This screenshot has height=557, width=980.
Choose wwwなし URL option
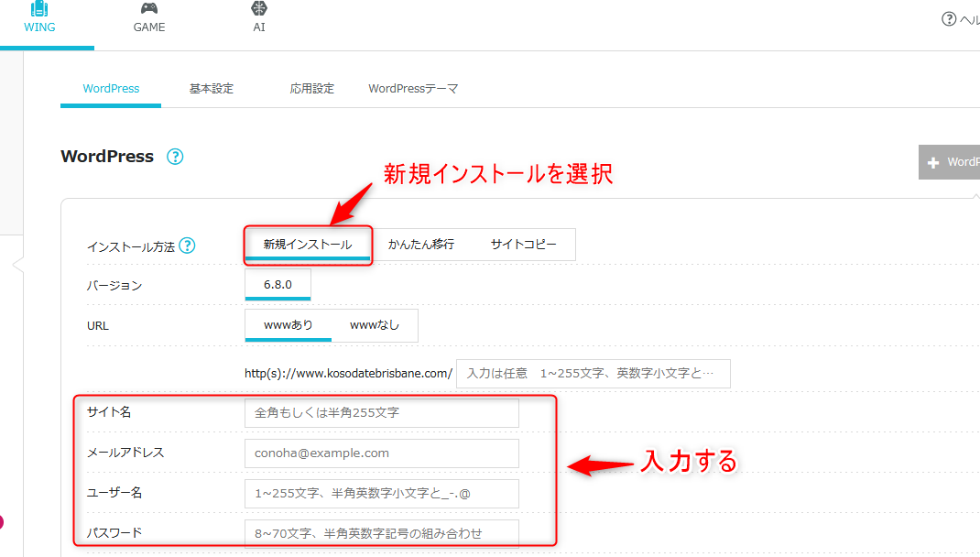point(375,325)
